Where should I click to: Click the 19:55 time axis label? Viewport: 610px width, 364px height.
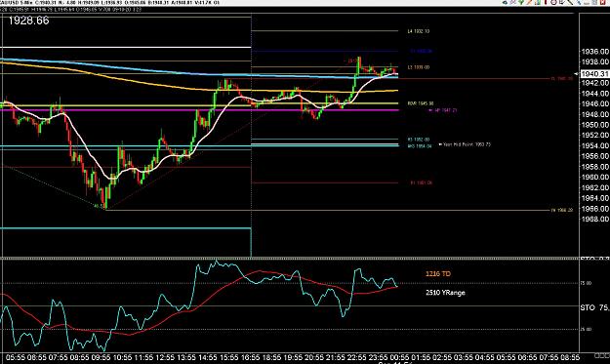click(x=293, y=357)
